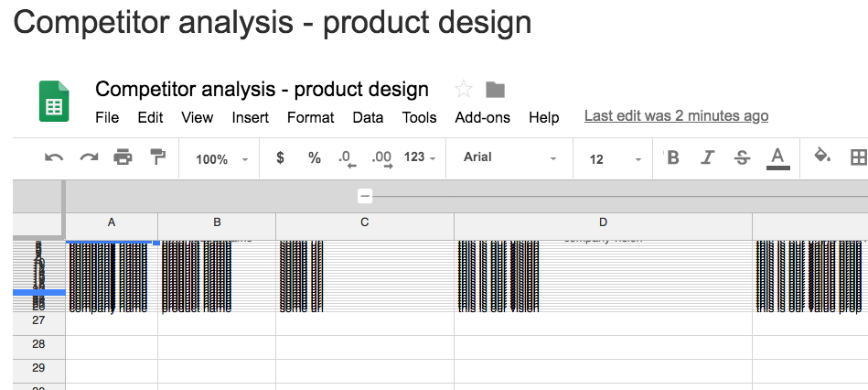Open the last edit history link
This screenshot has height=390, width=868.
(676, 115)
